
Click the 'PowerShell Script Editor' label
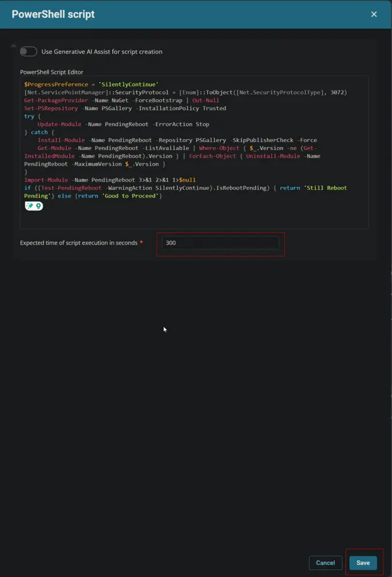tap(51, 72)
